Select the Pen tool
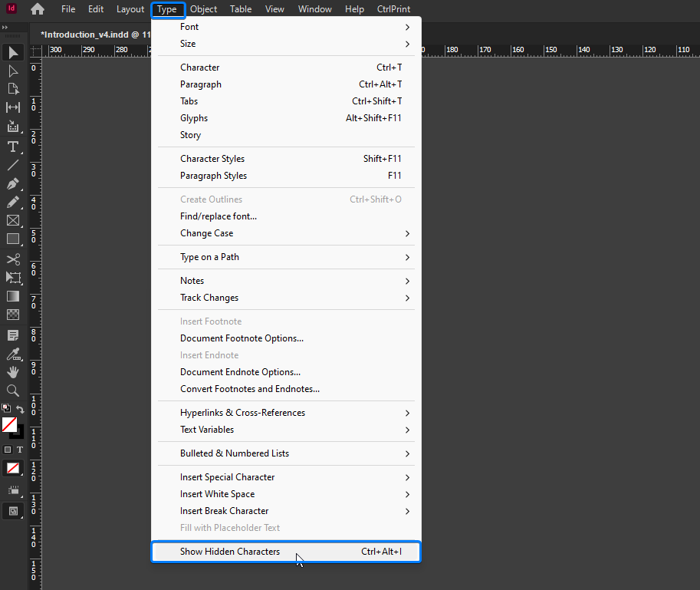 click(13, 183)
